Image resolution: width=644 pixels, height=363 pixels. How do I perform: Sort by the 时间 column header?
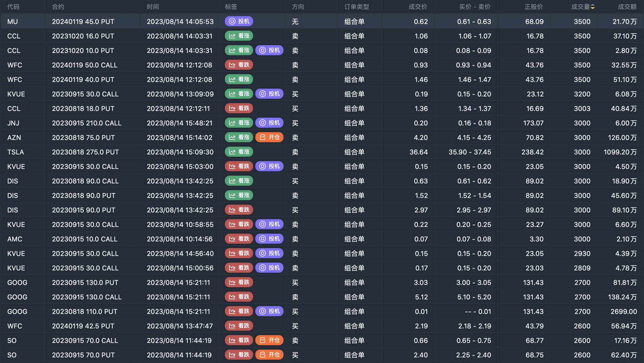pos(153,7)
